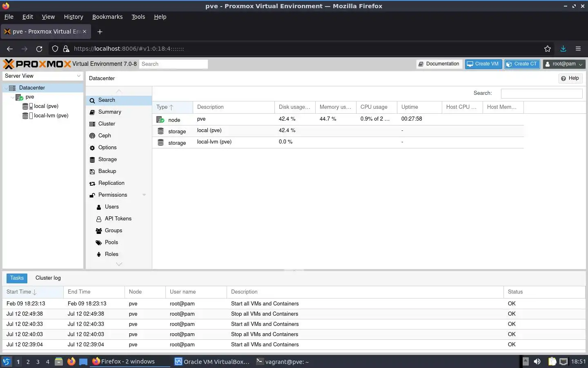The image size is (588, 368).
Task: Open the Documentation button
Action: pyautogui.click(x=439, y=64)
